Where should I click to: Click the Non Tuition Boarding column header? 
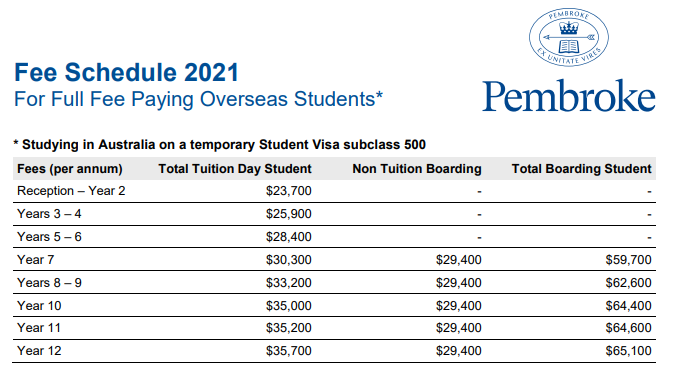pyautogui.click(x=416, y=169)
